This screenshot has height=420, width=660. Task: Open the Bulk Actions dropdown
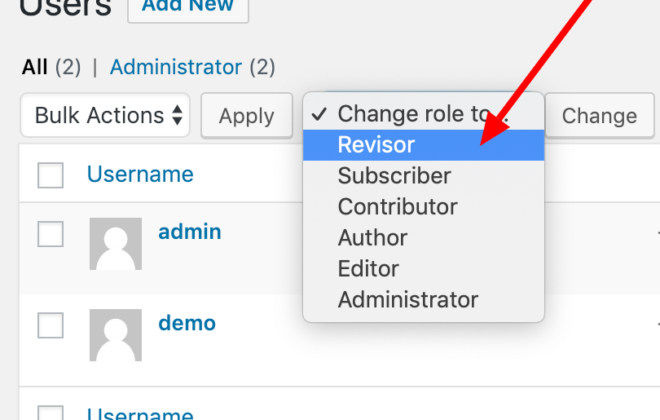click(105, 115)
